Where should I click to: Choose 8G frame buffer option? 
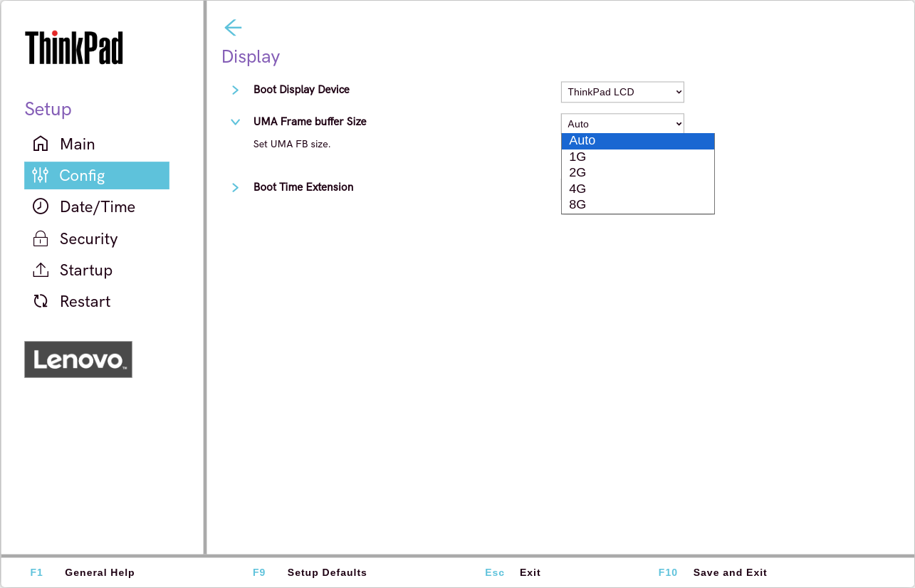coord(638,204)
